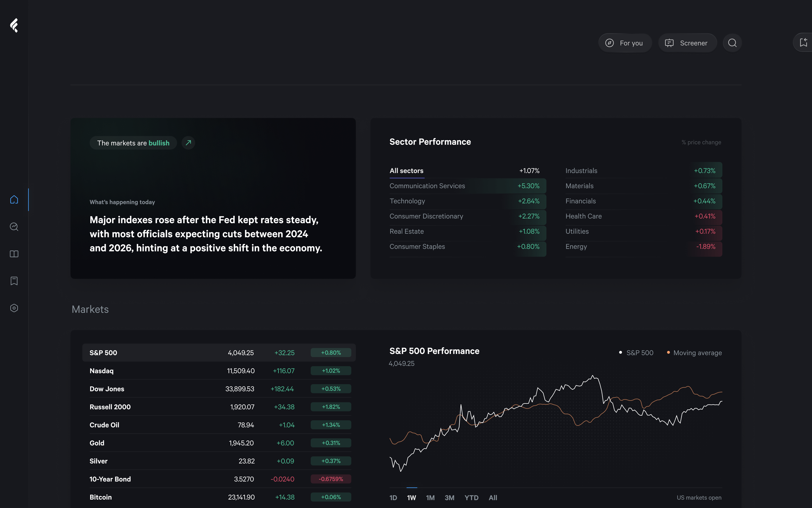Open the profile/account icon in sidebar

(14, 308)
